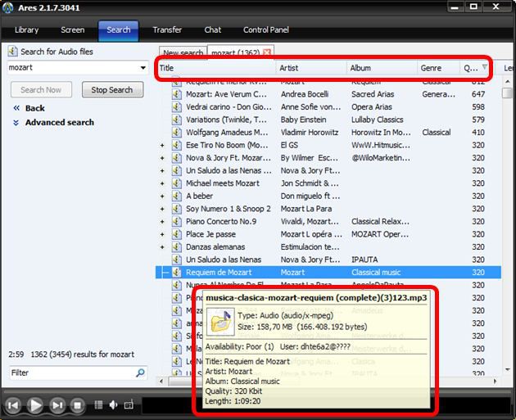The width and height of the screenshot is (516, 420).
Task: Switch to the Screen tab
Action: (73, 30)
